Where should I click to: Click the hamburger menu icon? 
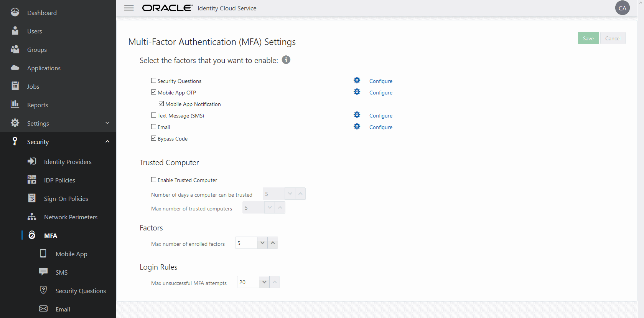(x=129, y=8)
